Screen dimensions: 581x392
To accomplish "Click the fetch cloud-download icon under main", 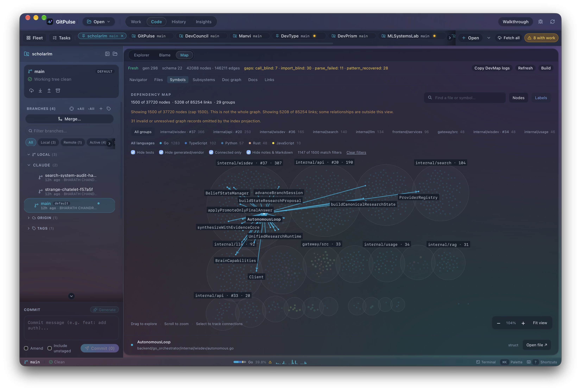I will point(31,90).
